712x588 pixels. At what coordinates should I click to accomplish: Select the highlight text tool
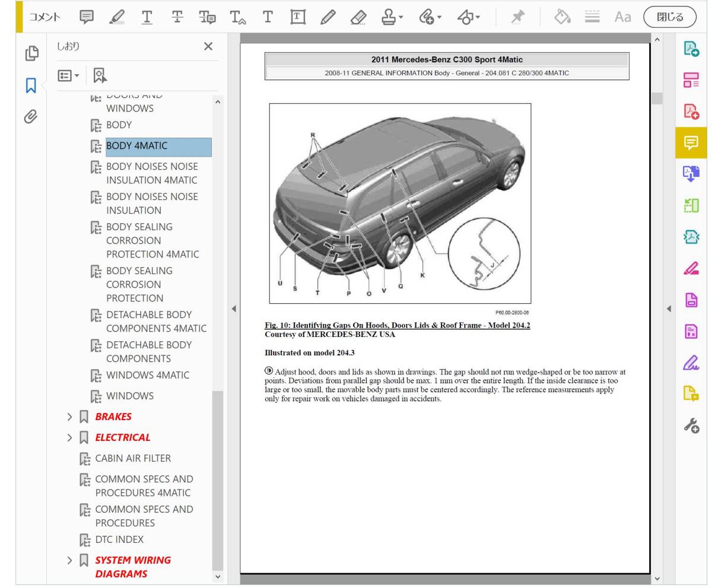[117, 17]
